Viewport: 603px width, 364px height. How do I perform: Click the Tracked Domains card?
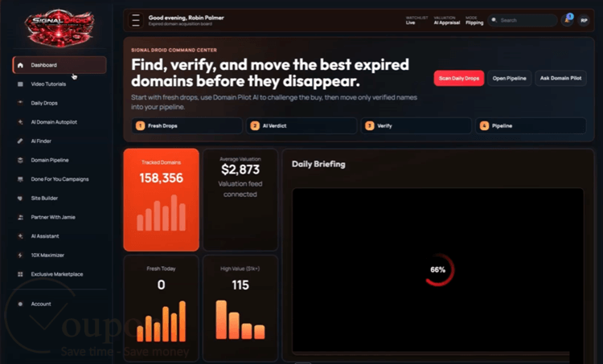(161, 200)
